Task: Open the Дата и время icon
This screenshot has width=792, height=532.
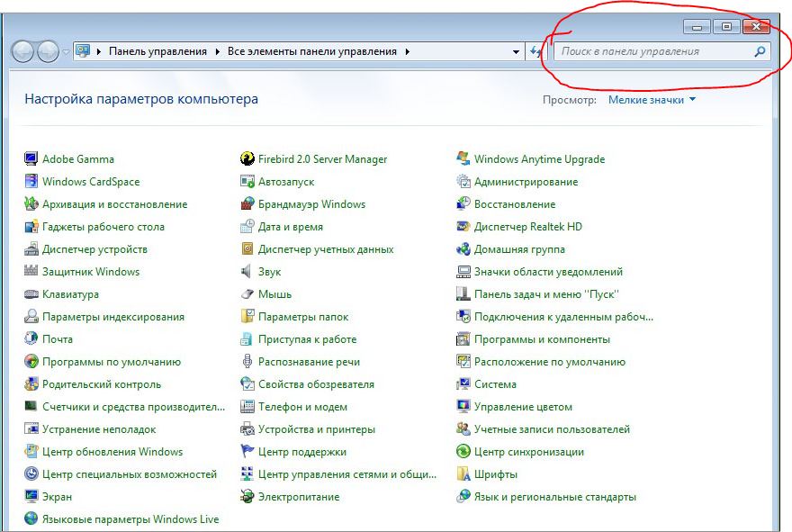Action: 247,226
